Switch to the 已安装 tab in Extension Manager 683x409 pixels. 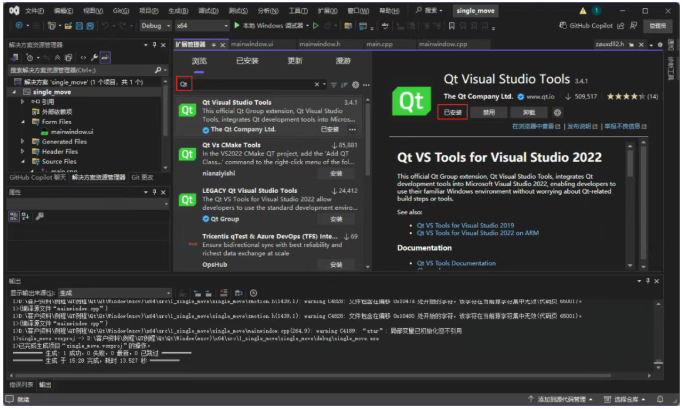[x=247, y=61]
